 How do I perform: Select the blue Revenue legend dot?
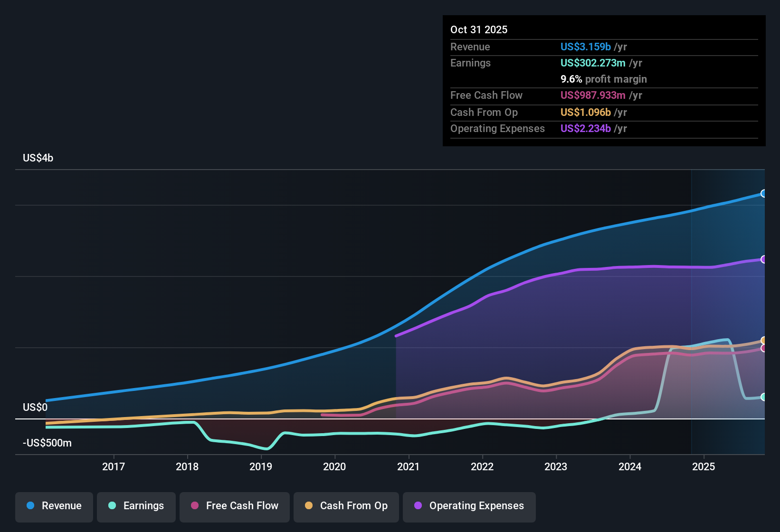click(30, 506)
